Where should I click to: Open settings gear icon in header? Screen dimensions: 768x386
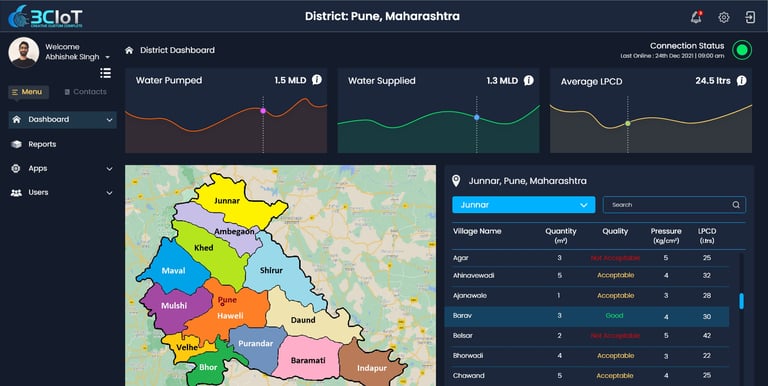click(723, 17)
